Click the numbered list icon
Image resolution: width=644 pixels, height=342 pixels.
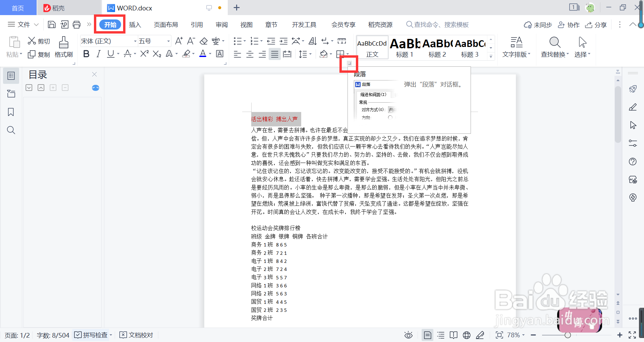pos(254,41)
